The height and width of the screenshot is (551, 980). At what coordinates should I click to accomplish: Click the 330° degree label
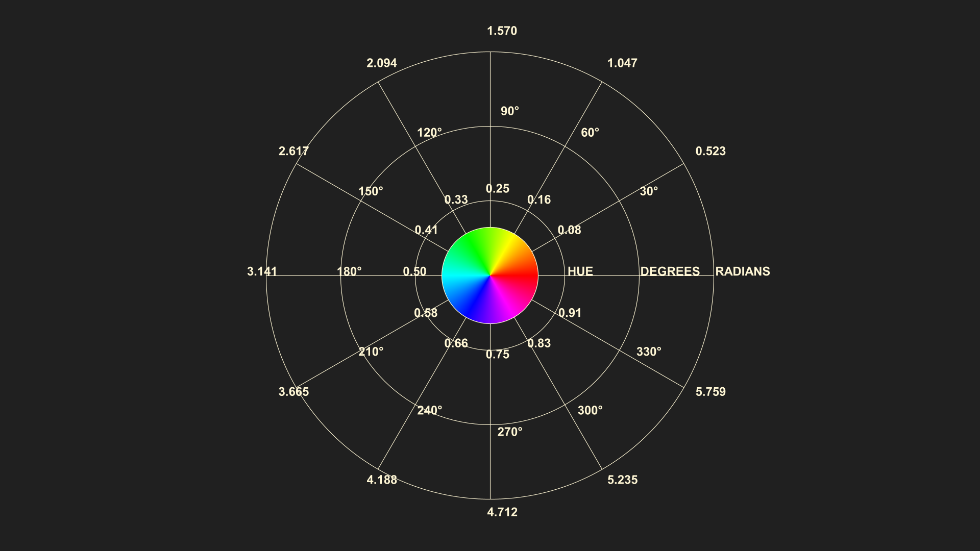pyautogui.click(x=648, y=352)
